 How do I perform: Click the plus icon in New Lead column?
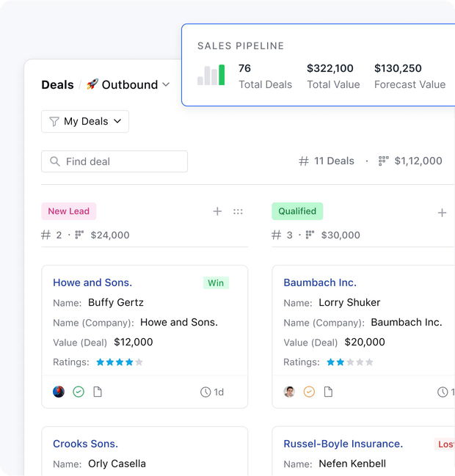pos(217,211)
